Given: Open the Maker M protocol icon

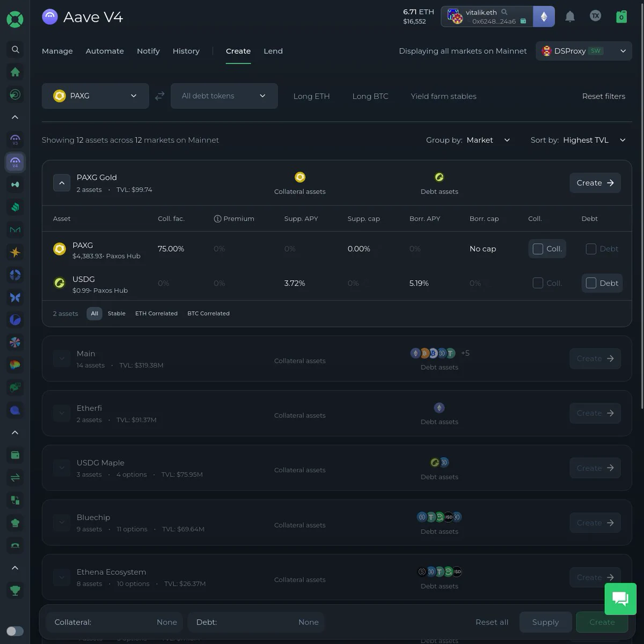Looking at the screenshot, I should point(15,230).
